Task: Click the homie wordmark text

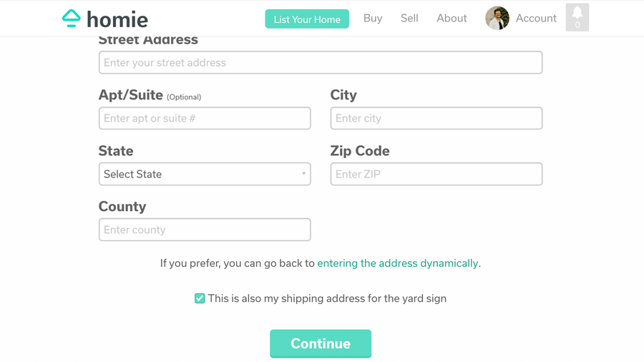Action: point(117,19)
